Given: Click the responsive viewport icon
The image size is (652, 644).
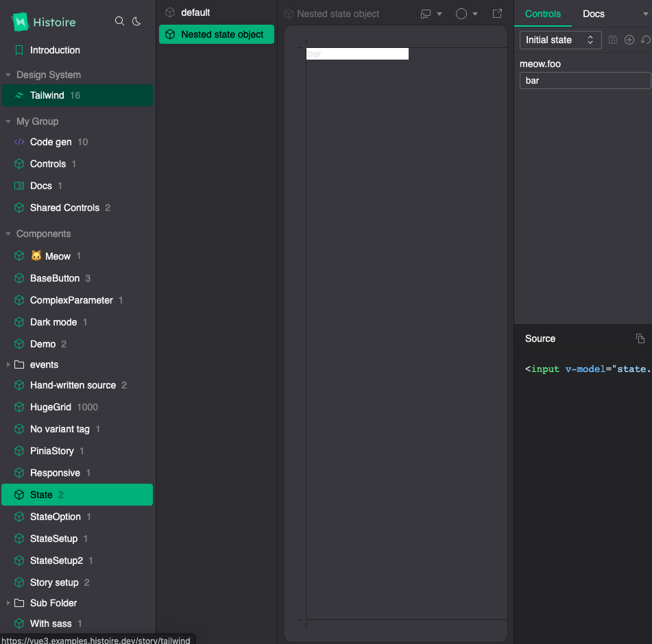Looking at the screenshot, I should click(x=425, y=14).
